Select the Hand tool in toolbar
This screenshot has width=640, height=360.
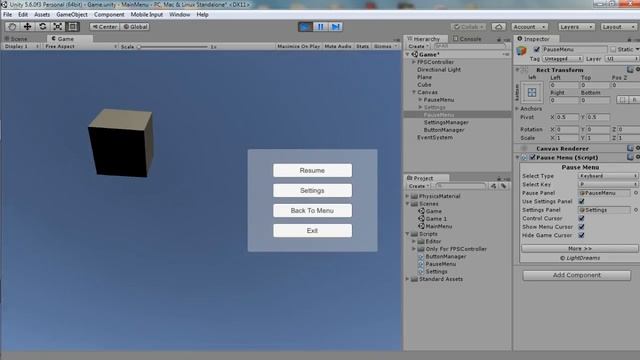tap(12, 27)
